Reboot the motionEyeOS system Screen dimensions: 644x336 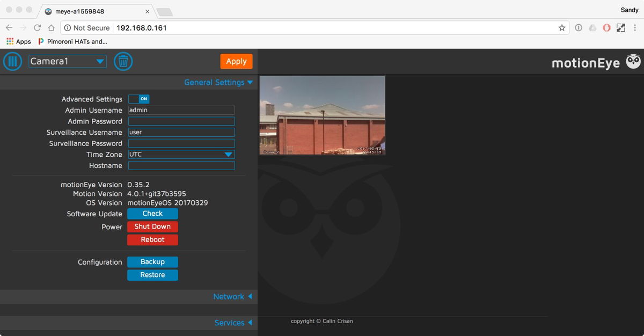tap(152, 239)
